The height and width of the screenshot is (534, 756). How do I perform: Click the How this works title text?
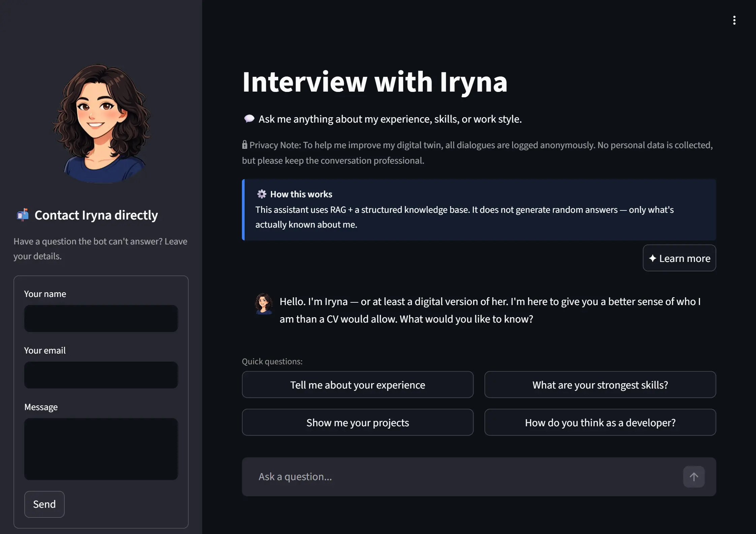(x=301, y=194)
